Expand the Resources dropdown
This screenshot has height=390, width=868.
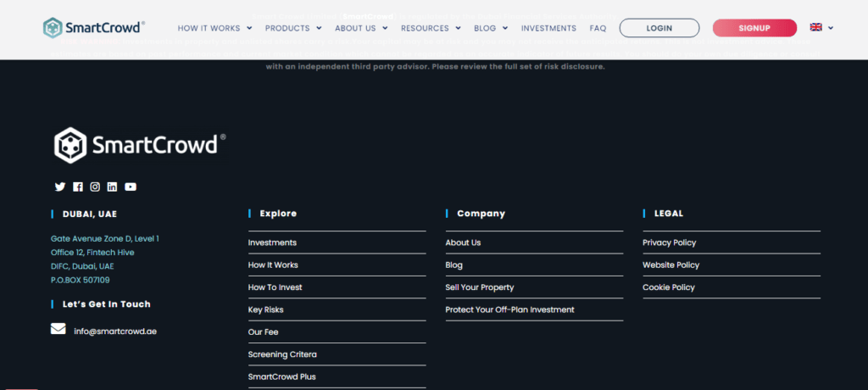pyautogui.click(x=431, y=28)
